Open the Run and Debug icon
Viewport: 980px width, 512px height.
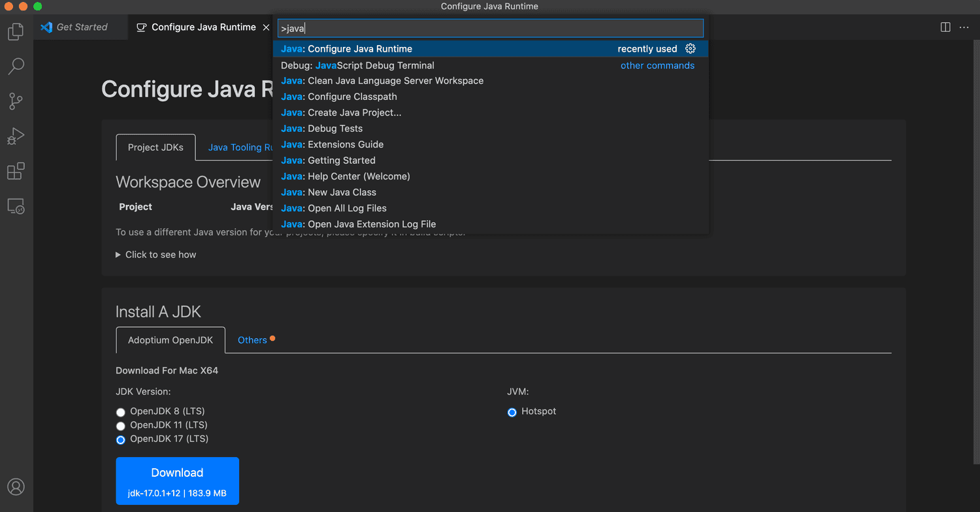pos(16,136)
